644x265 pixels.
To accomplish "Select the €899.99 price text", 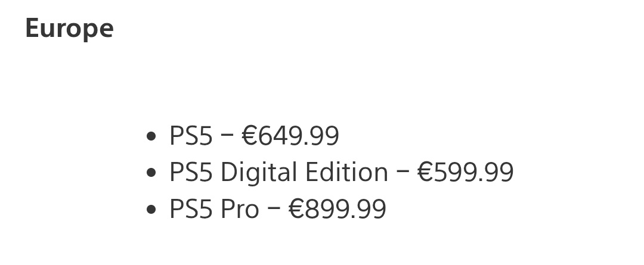I will [x=338, y=209].
